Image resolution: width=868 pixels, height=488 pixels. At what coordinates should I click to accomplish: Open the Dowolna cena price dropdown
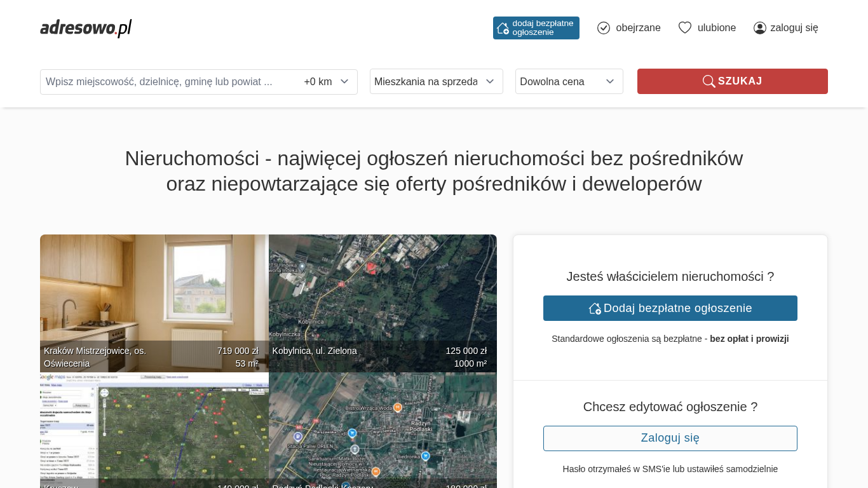click(569, 81)
